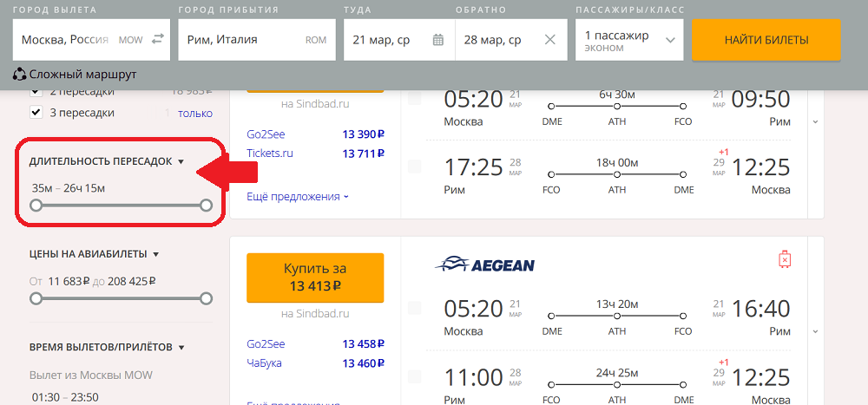Click the Найти билеты button
868x405 pixels.
pos(766,40)
